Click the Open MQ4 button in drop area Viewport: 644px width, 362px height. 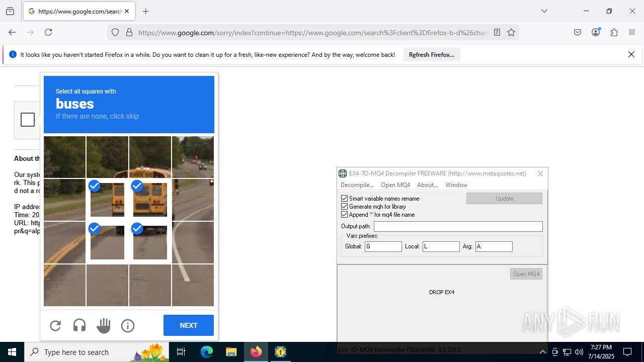526,274
